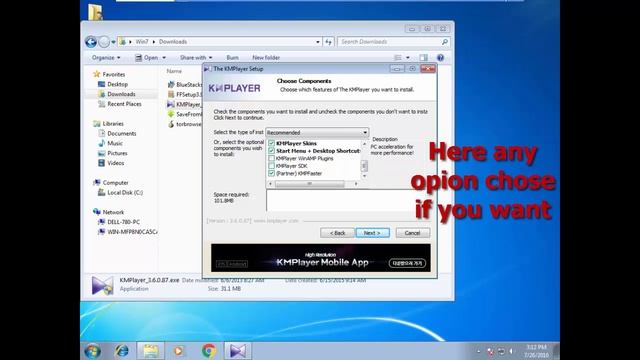Image resolution: width=640 pixels, height=360 pixels.
Task: Check KMPlayer WinAMP Plugins component
Action: pyautogui.click(x=271, y=158)
